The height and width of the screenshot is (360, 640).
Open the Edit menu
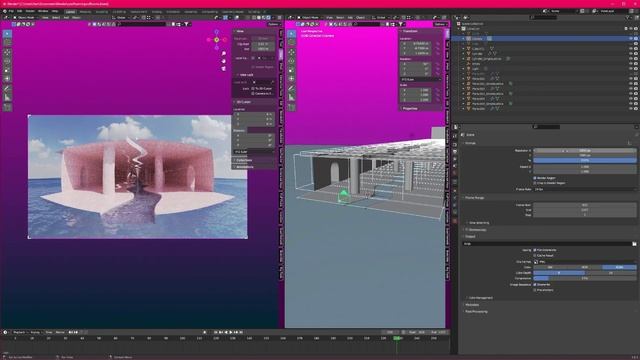20,11
